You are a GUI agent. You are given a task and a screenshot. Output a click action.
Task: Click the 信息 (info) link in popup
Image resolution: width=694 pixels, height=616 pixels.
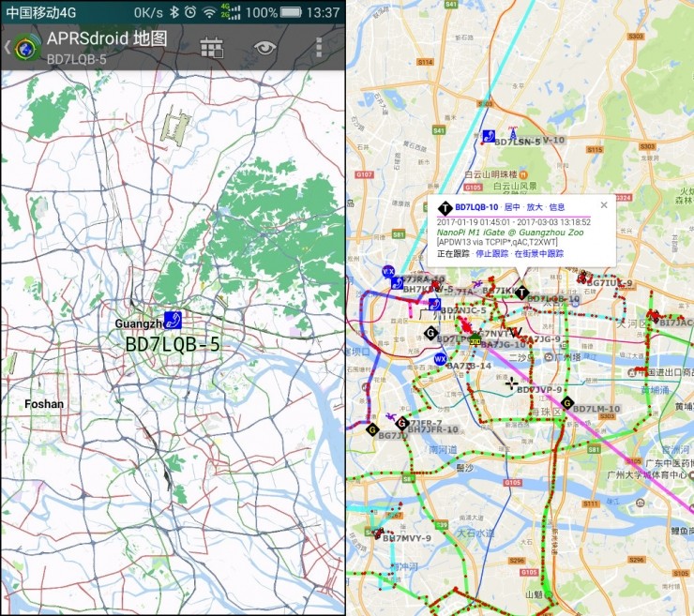click(x=557, y=207)
